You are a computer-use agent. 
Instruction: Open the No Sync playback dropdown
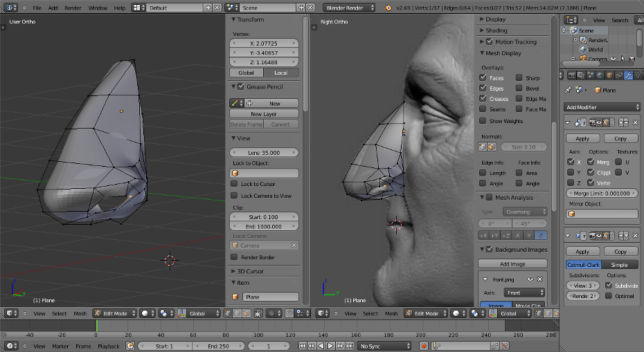click(x=384, y=346)
